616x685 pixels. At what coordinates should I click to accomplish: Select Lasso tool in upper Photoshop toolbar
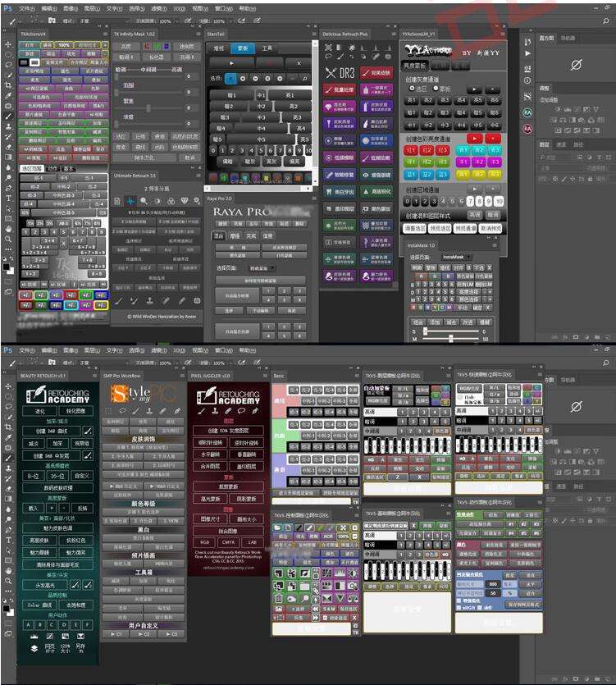coord(8,65)
